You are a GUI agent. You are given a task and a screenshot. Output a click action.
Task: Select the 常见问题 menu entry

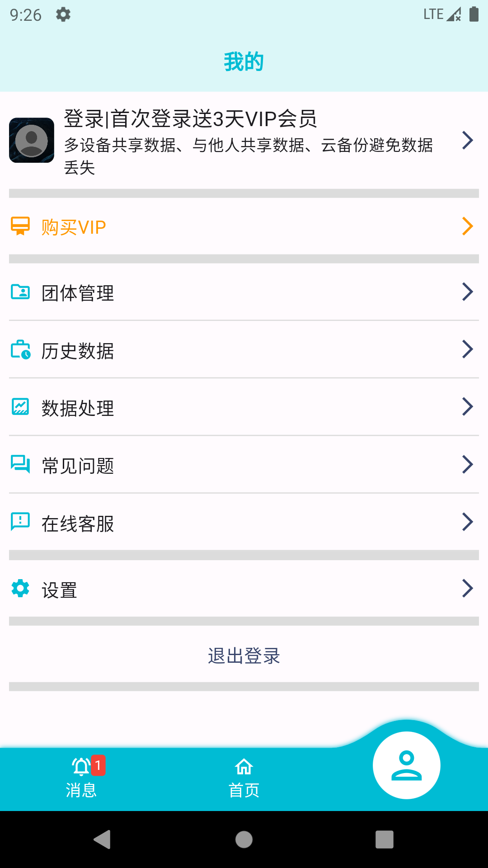coord(78,466)
